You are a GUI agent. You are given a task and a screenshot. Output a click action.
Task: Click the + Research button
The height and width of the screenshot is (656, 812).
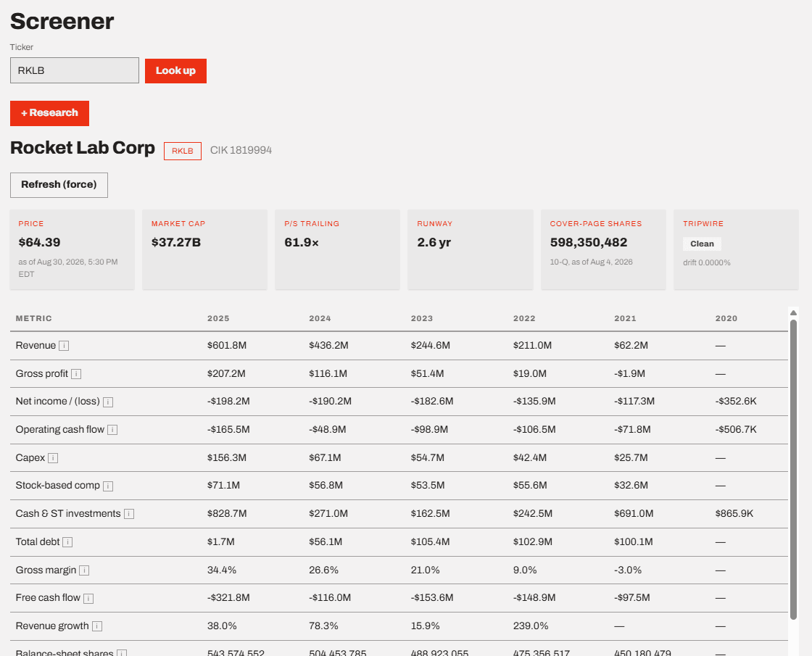50,113
